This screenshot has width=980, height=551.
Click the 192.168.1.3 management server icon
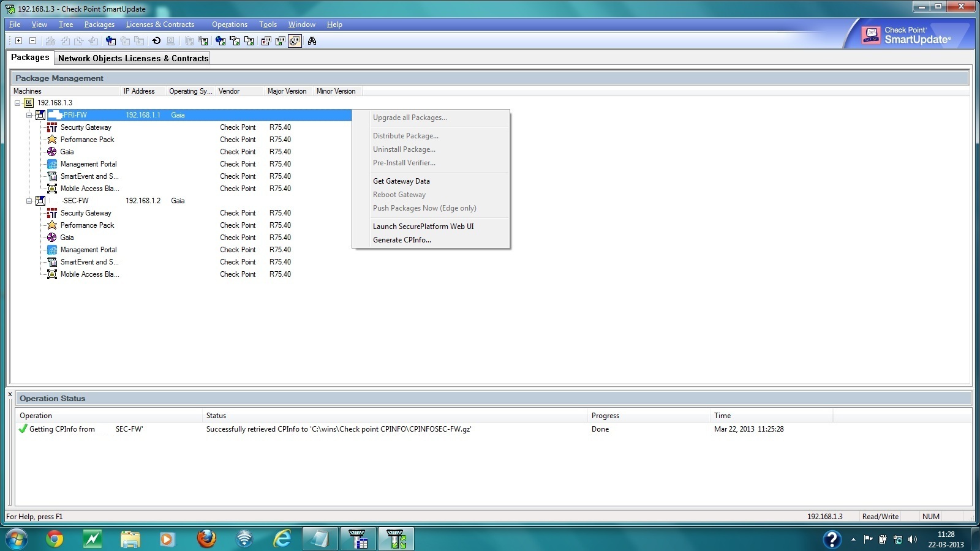coord(29,103)
